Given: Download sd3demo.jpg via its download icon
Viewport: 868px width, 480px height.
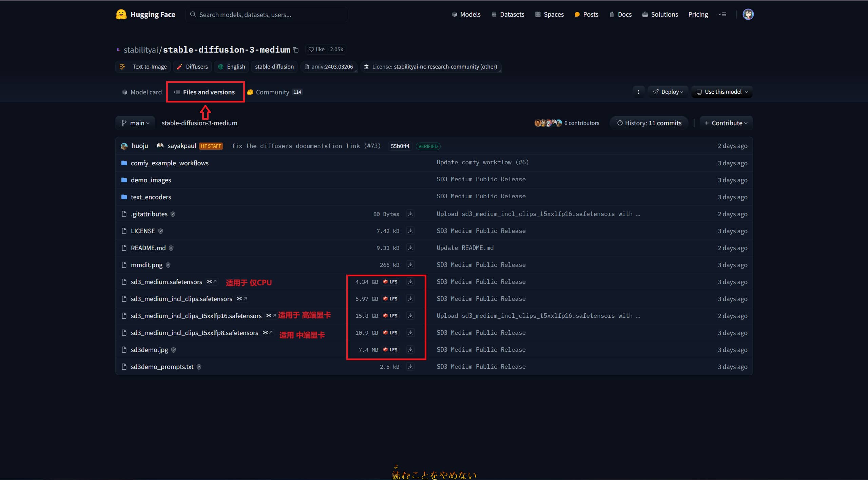Looking at the screenshot, I should 410,350.
